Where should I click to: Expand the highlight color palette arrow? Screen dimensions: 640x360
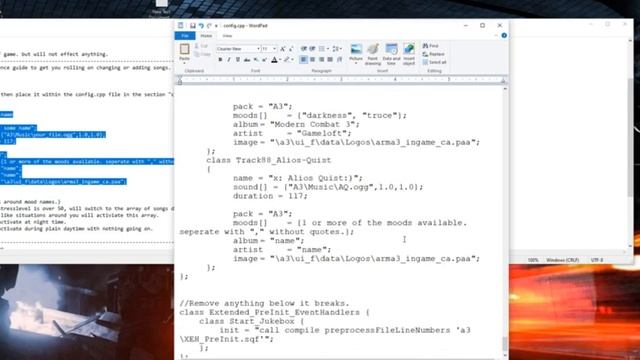[x=292, y=60]
